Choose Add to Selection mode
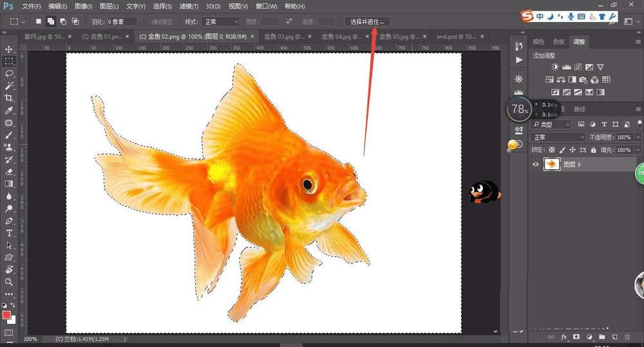 click(50, 21)
